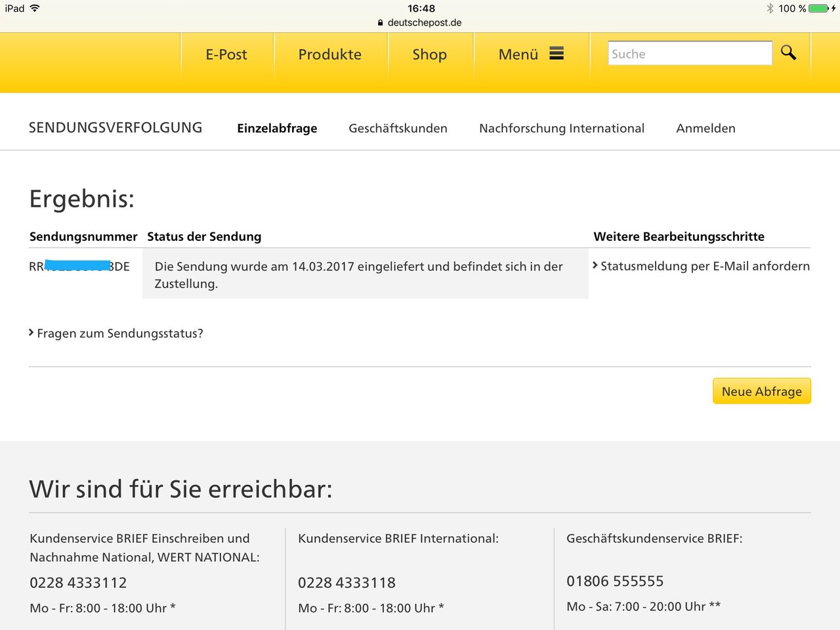Call the phone number 0228 4333112

coord(78,583)
